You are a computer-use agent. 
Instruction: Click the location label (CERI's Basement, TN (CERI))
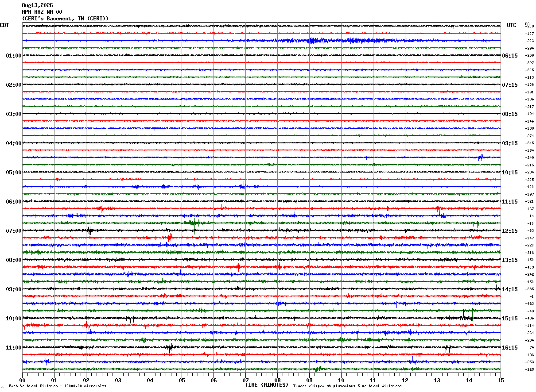pos(65,19)
